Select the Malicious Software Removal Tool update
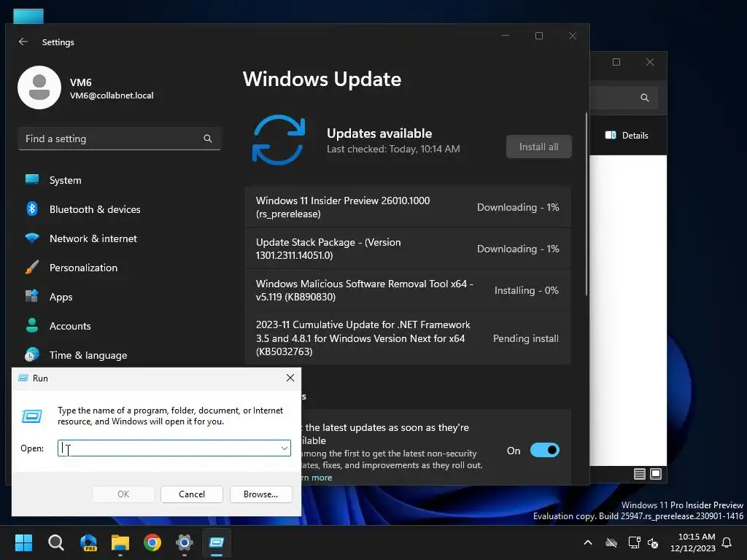This screenshot has height=560, width=747. (407, 290)
